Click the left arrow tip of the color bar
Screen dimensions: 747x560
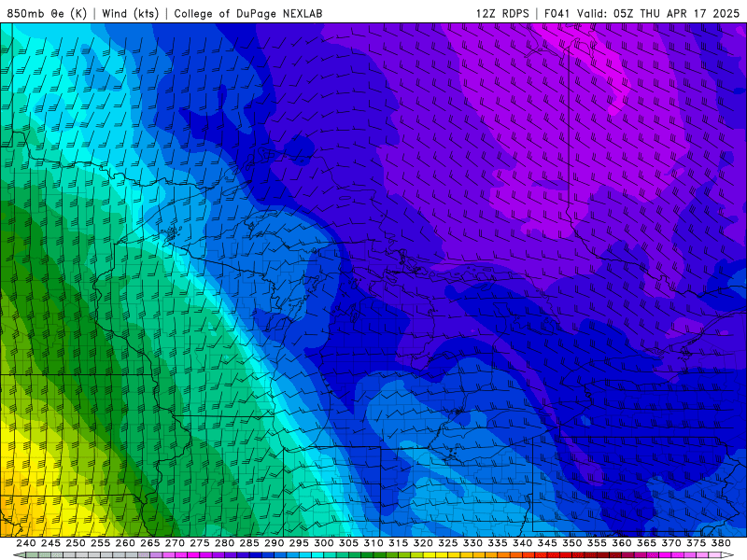[x=18, y=555]
